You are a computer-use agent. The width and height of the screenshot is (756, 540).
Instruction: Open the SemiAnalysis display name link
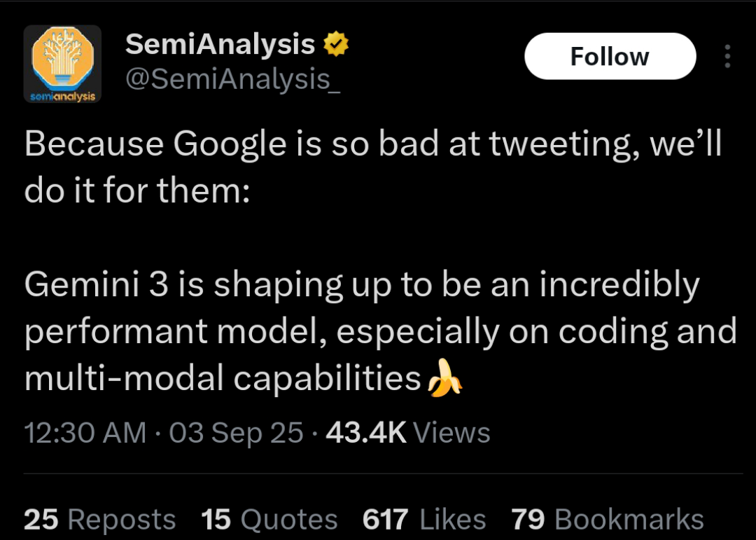tap(220, 45)
